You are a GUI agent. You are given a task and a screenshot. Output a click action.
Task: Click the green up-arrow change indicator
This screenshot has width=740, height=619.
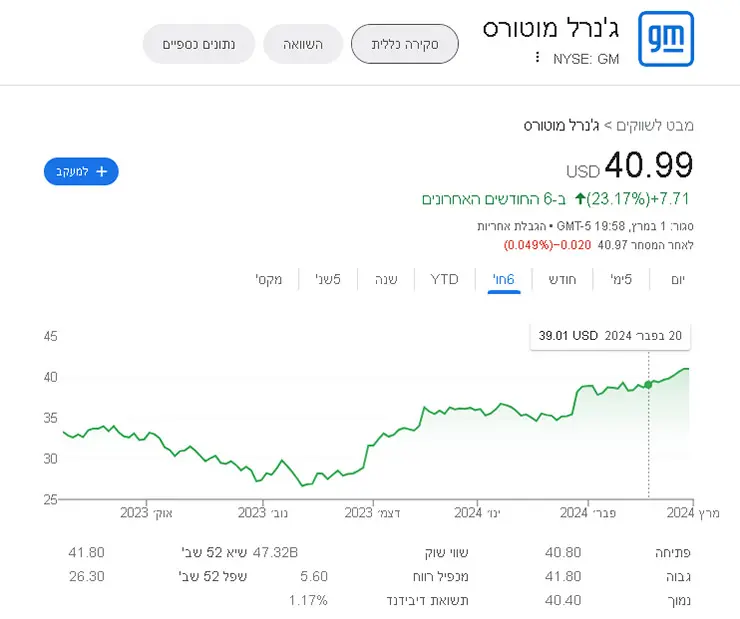580,199
